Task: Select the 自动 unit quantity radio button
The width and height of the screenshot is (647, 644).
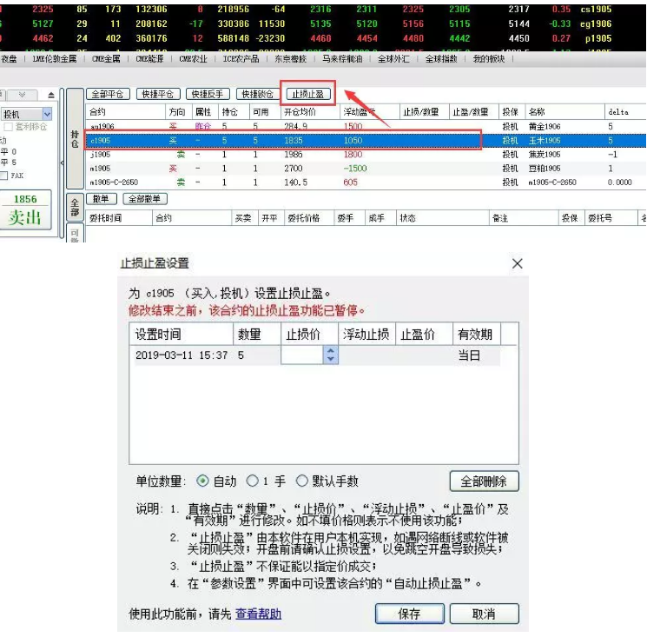Action: [x=202, y=481]
